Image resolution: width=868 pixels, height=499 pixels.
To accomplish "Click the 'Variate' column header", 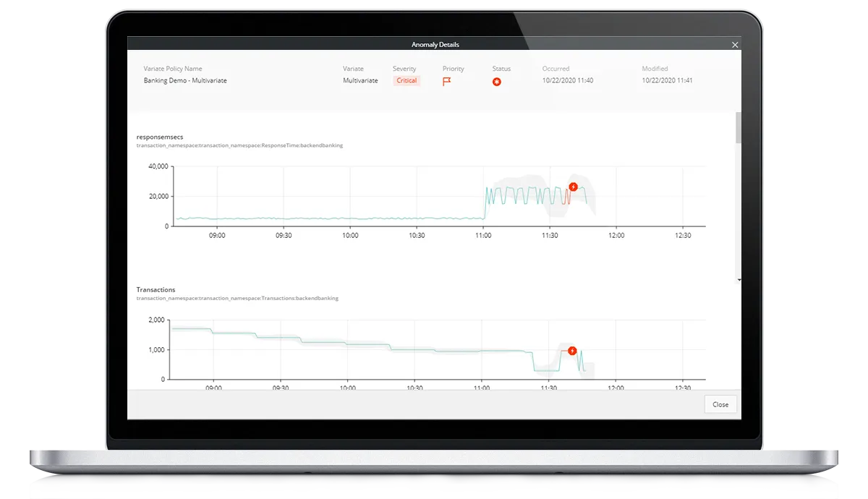I will [353, 69].
